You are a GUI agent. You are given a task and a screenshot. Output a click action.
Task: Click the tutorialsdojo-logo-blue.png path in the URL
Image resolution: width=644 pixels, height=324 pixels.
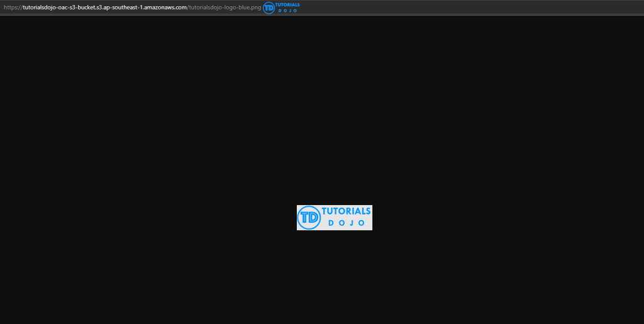223,8
